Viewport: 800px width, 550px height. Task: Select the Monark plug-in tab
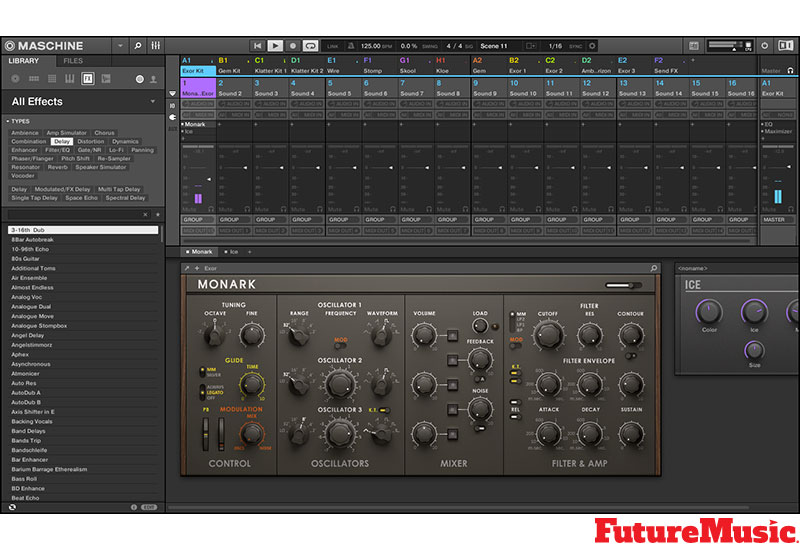(199, 252)
